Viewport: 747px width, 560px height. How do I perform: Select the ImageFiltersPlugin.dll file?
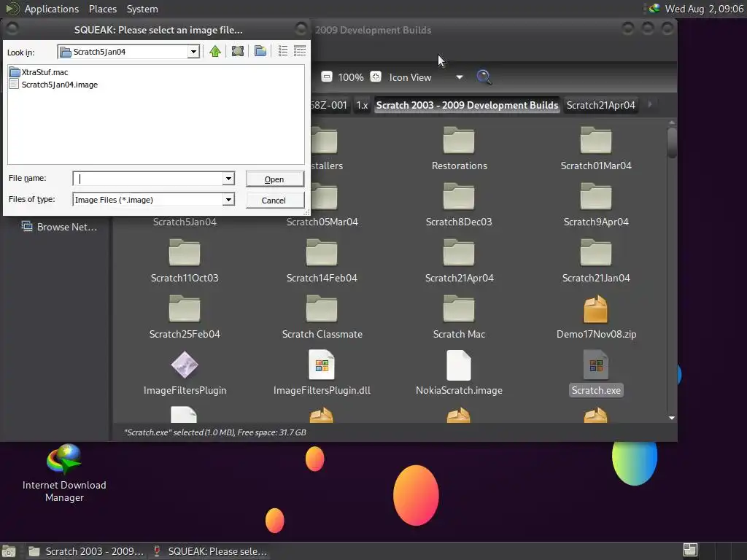click(x=322, y=373)
